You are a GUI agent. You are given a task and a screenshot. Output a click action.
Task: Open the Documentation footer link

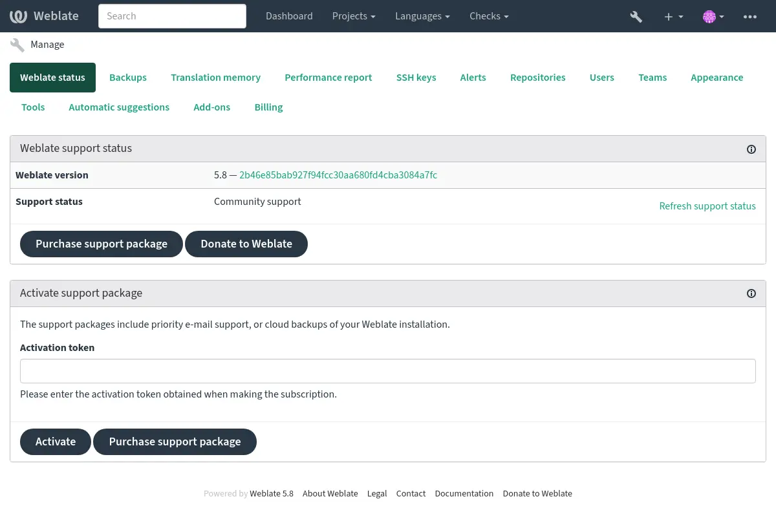click(464, 493)
